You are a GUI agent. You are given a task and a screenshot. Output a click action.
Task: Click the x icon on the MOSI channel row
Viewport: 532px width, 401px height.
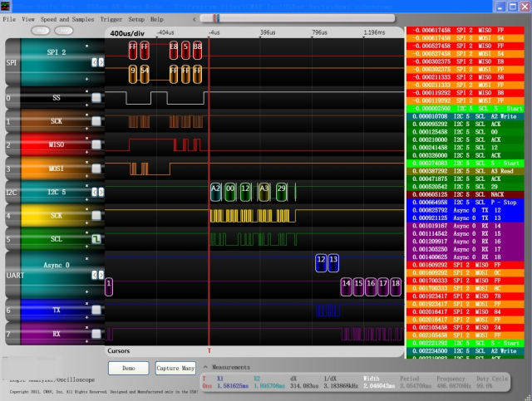[86, 162]
